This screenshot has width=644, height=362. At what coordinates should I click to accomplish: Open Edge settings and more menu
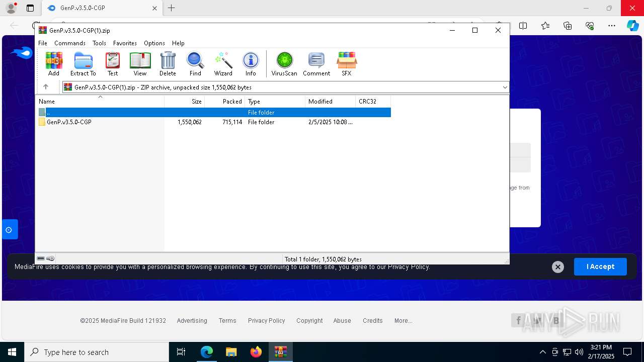tap(611, 26)
